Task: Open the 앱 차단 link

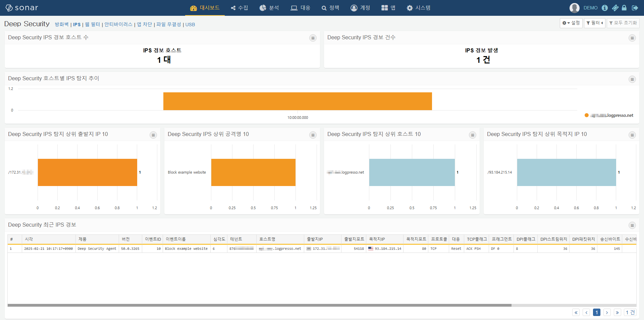Action: coord(144,25)
